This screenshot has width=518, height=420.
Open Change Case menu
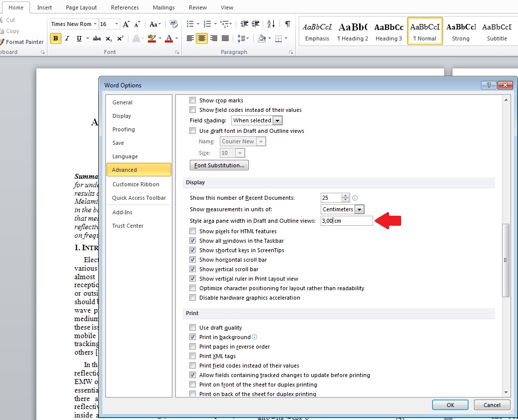pos(155,24)
